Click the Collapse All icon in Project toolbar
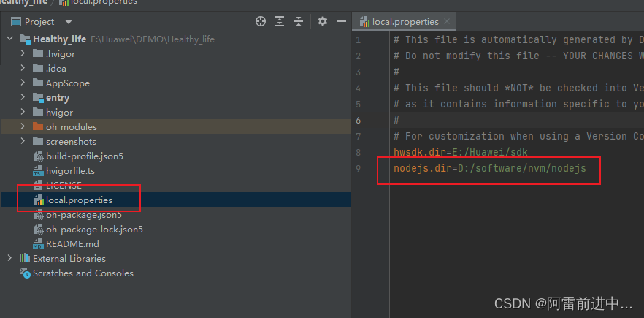 click(299, 21)
